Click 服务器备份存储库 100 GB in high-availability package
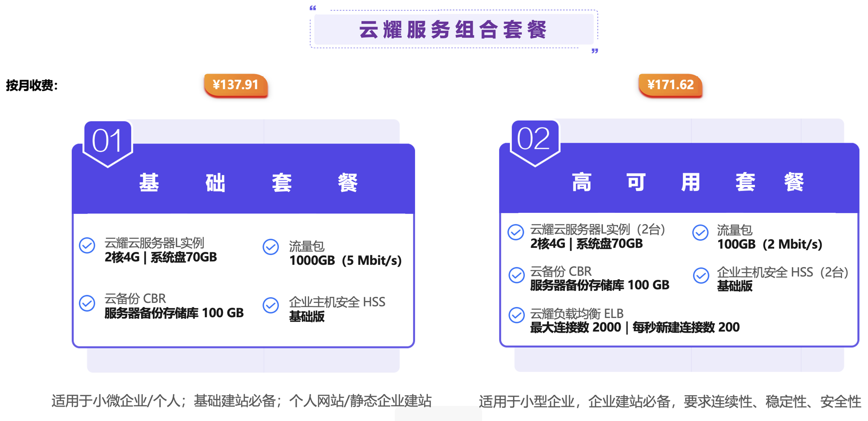 point(599,285)
